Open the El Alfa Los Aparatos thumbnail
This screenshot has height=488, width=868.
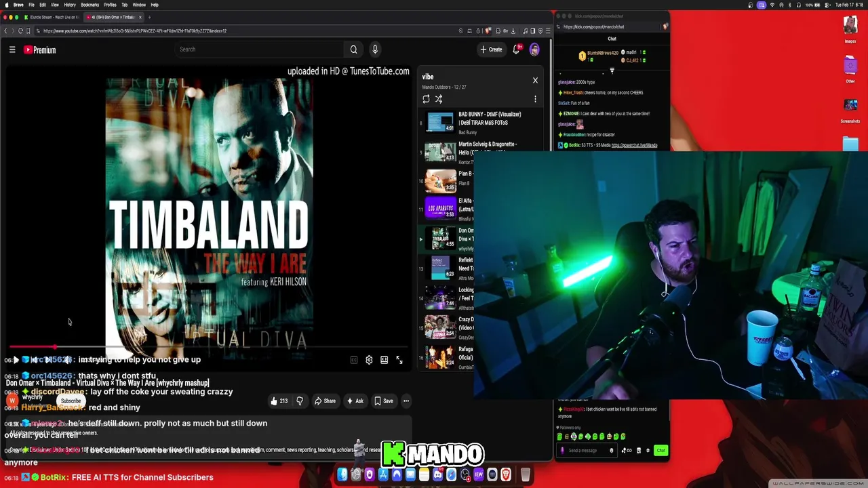440,208
